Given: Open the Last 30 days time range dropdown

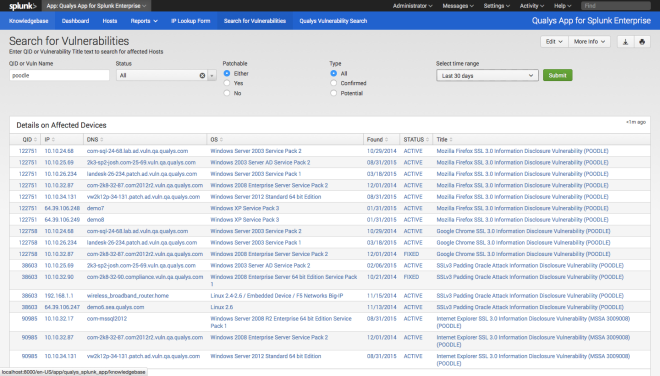Looking at the screenshot, I should point(487,75).
